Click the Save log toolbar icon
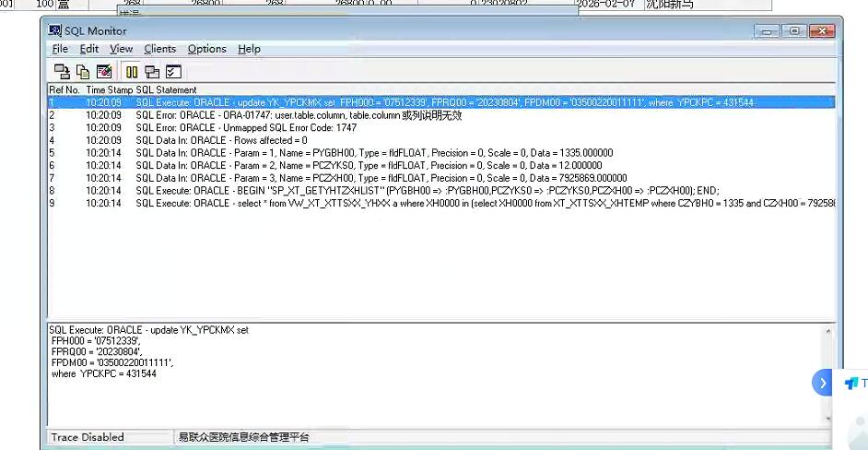 (x=62, y=72)
